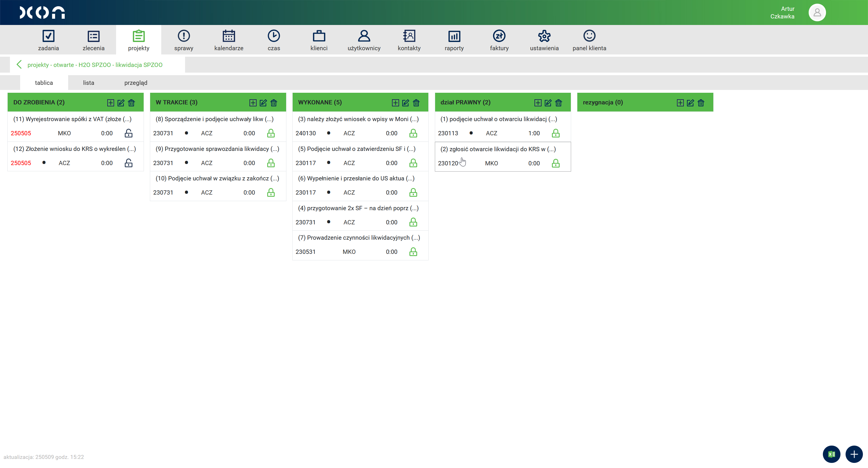Open the kalendarze module
Image resolution: width=868 pixels, height=468 pixels.
(229, 40)
